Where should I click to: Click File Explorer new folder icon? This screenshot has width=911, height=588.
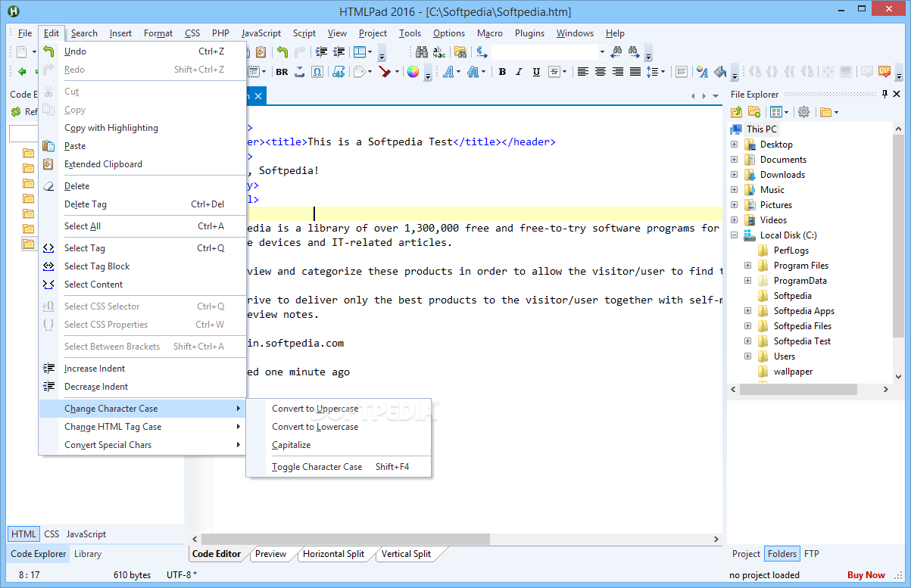coord(754,112)
